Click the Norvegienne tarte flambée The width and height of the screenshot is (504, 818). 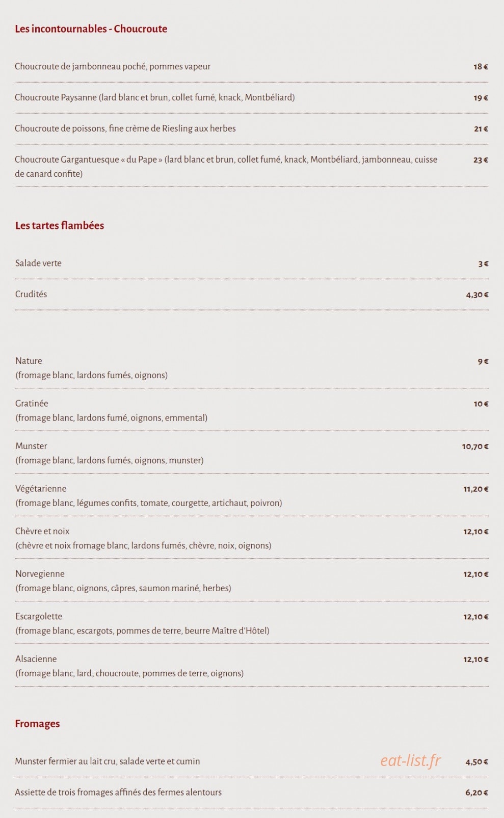[252, 581]
